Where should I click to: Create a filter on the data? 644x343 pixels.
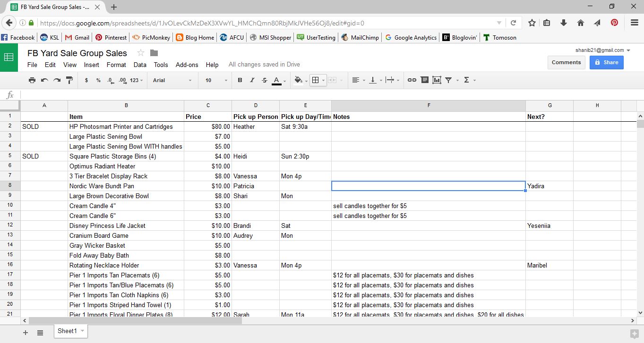[448, 80]
